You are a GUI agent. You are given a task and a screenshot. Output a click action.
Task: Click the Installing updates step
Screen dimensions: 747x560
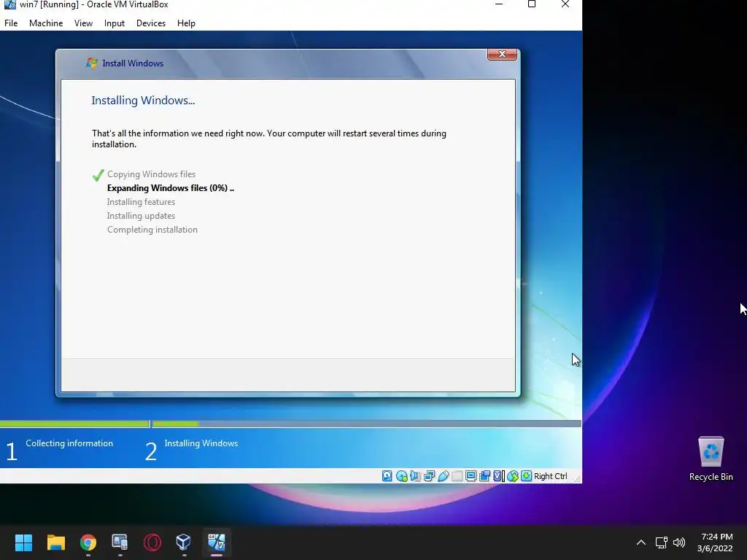[x=141, y=216]
